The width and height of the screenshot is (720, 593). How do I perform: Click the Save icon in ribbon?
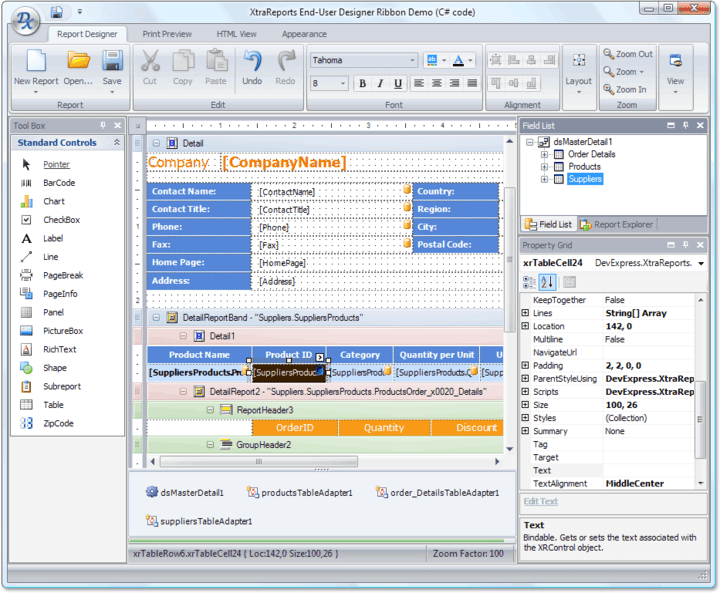click(x=112, y=62)
